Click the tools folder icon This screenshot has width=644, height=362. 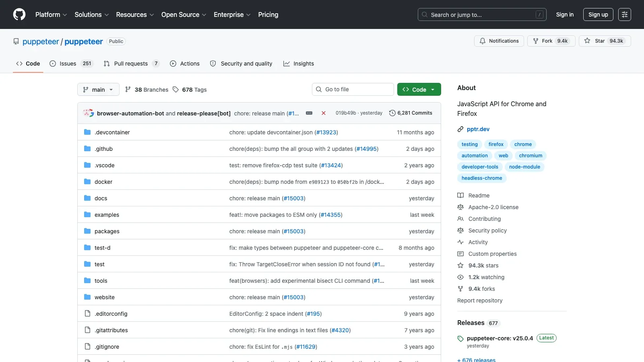(87, 281)
